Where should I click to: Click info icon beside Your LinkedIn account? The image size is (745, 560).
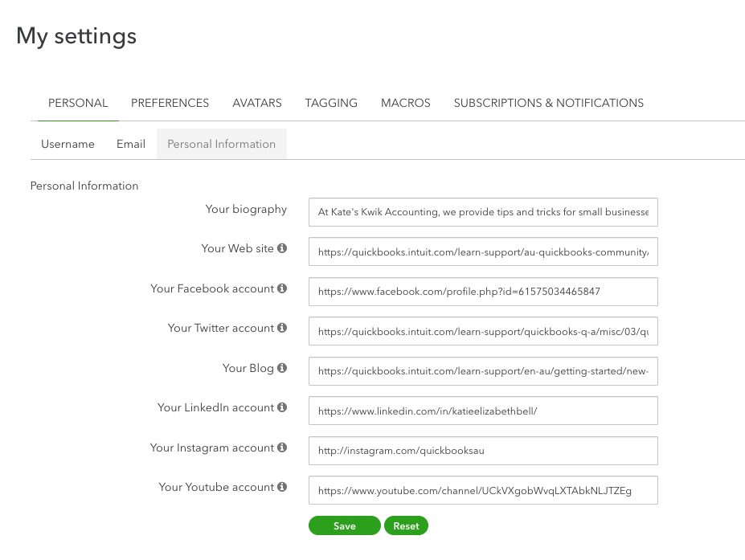click(282, 407)
